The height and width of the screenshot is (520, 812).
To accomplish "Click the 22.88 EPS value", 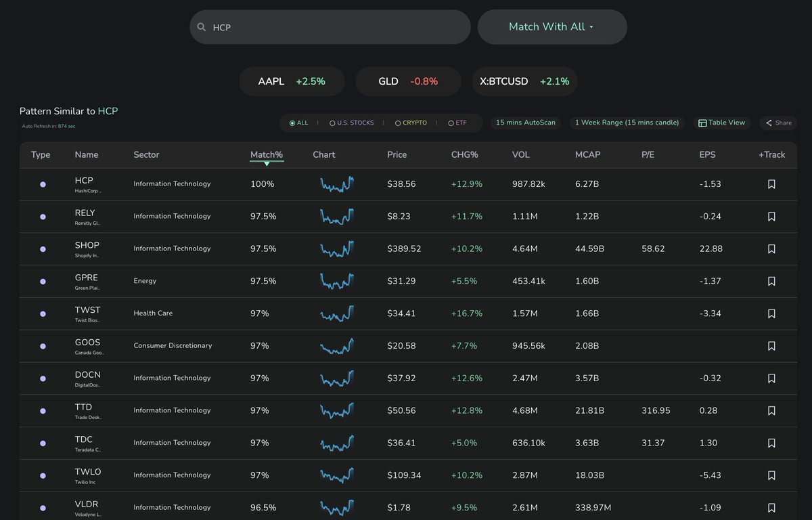I will click(710, 249).
